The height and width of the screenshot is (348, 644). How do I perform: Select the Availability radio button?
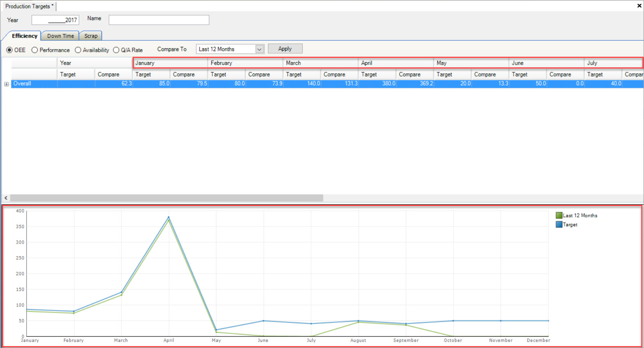[x=78, y=50]
